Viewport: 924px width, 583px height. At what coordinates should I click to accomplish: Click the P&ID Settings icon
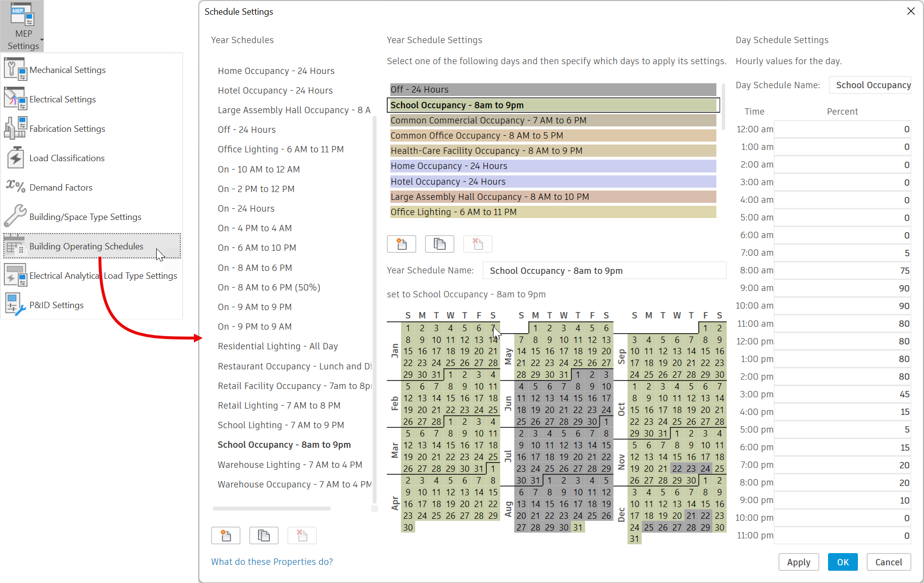tap(15, 304)
